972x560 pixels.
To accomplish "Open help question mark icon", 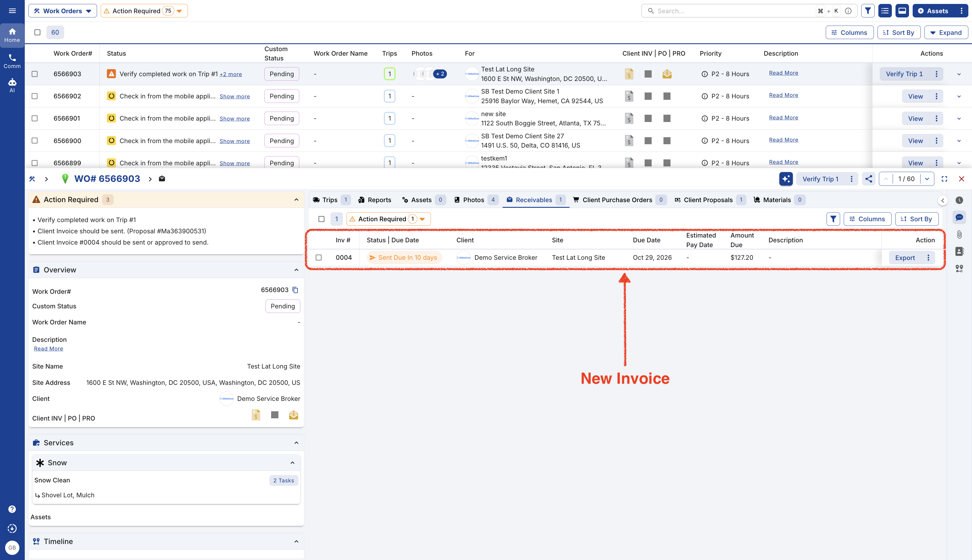I will click(12, 509).
